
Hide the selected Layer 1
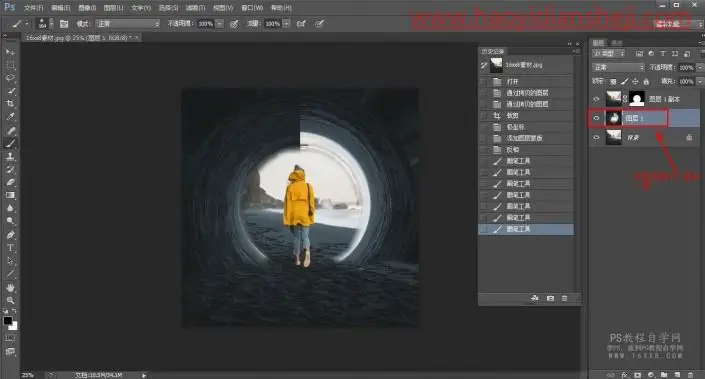pos(596,118)
